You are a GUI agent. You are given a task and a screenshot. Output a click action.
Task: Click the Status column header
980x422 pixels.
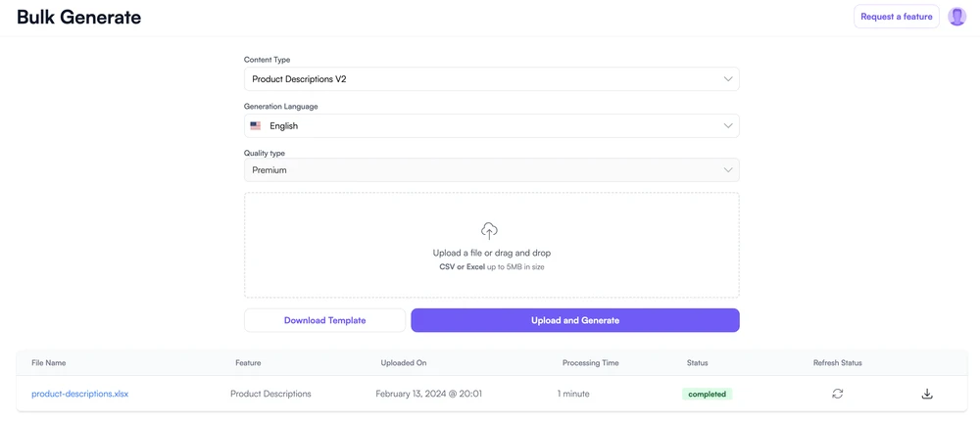[x=698, y=363]
